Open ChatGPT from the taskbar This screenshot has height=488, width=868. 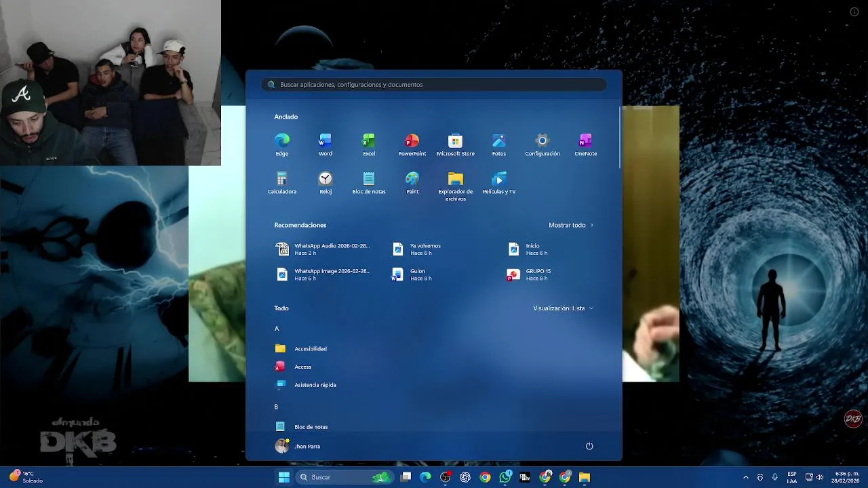(x=465, y=477)
